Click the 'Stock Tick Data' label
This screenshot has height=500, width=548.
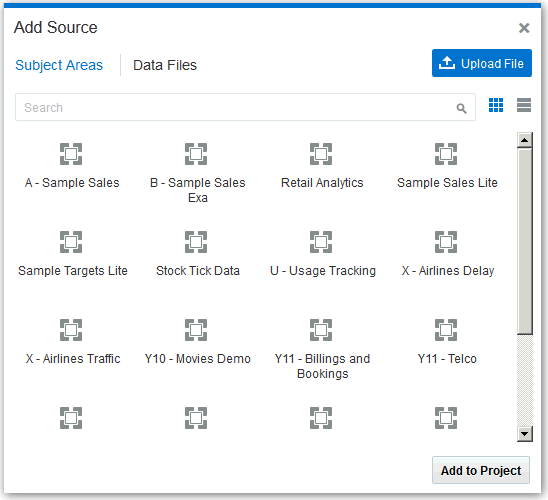pyautogui.click(x=198, y=271)
